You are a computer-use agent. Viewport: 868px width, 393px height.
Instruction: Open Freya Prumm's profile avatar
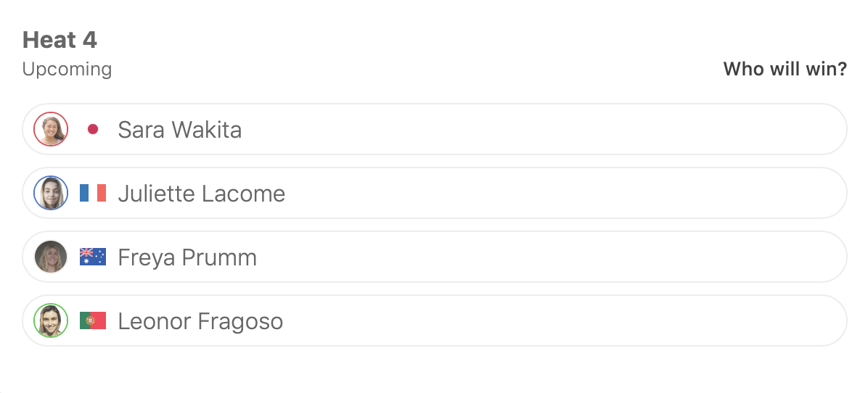pyautogui.click(x=51, y=257)
